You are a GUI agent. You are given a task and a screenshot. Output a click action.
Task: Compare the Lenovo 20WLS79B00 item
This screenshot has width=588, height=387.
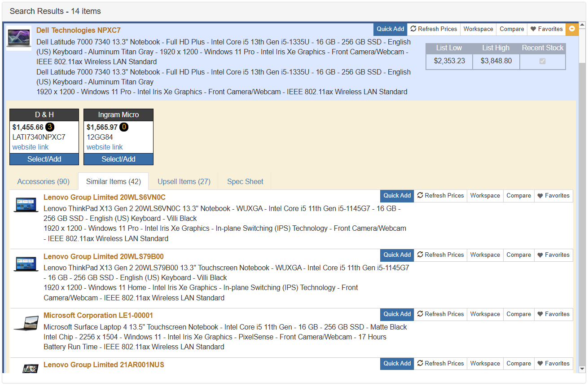[518, 255]
